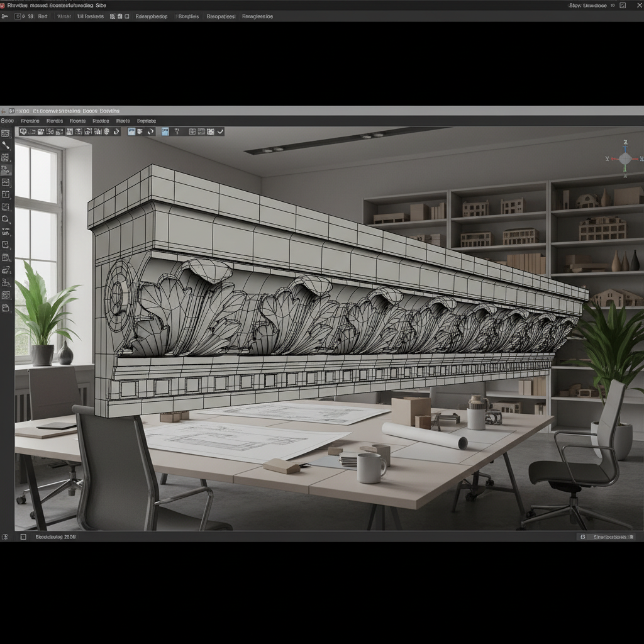Viewport: 644px width, 644px height.
Task: Click the sliders icon starting the top bar
Action: click(x=4, y=16)
